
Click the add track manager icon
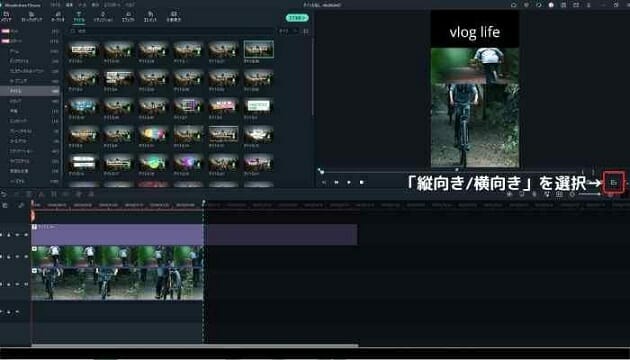coord(5,205)
